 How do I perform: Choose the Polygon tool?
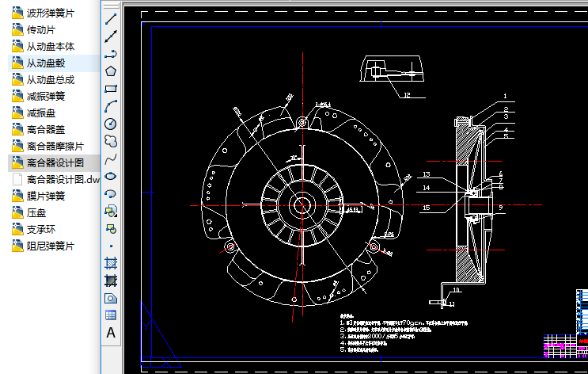click(x=111, y=71)
